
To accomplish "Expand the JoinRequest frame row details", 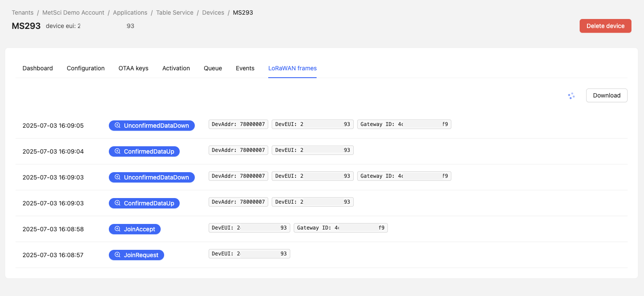I will point(136,255).
